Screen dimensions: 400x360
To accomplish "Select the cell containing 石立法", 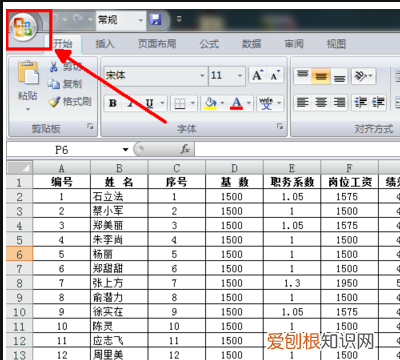I will tap(119, 196).
